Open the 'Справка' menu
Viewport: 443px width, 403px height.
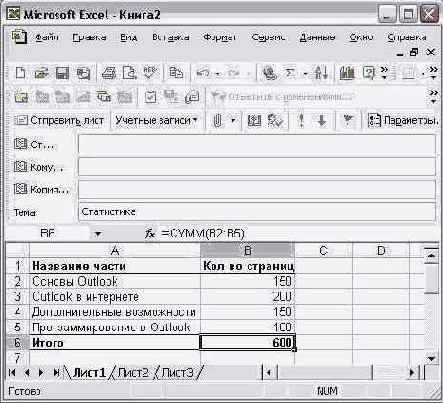click(407, 37)
